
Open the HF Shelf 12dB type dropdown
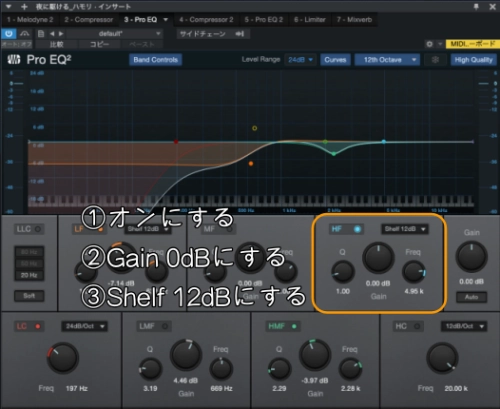click(x=405, y=229)
